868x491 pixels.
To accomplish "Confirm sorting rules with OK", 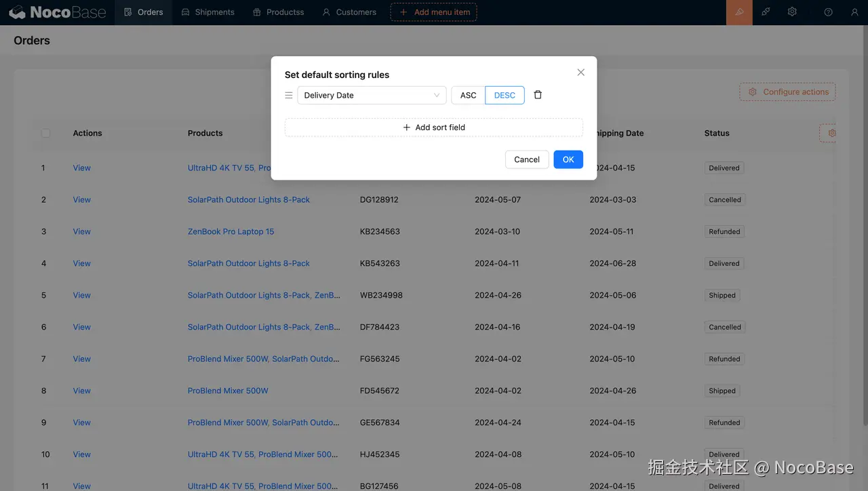I will pos(568,159).
